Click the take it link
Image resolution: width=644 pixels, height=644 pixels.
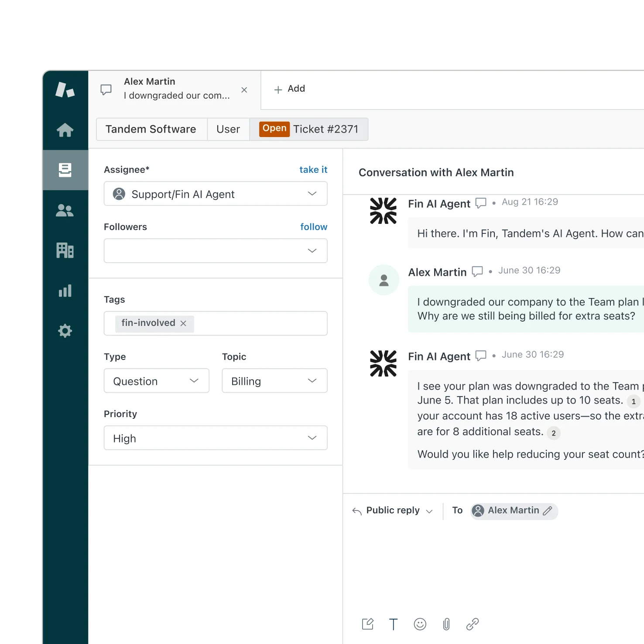(x=313, y=170)
